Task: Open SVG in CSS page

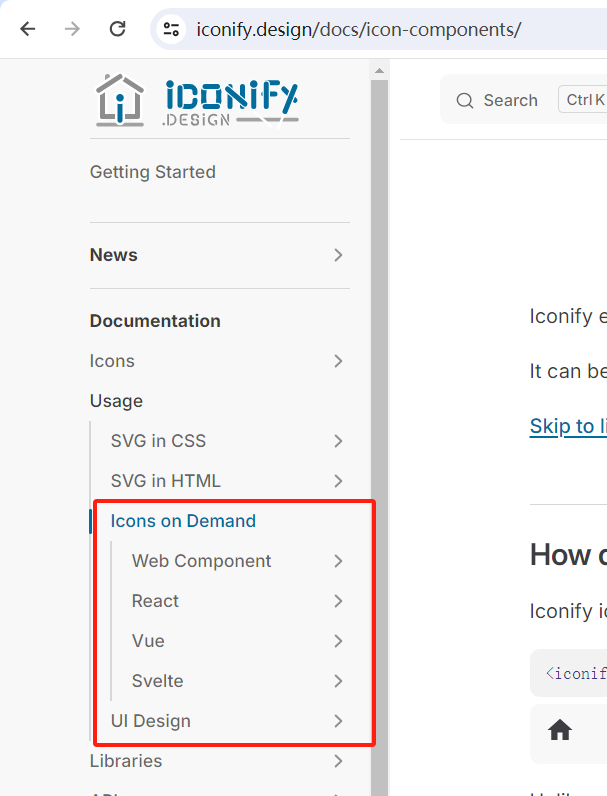Action: (x=158, y=441)
